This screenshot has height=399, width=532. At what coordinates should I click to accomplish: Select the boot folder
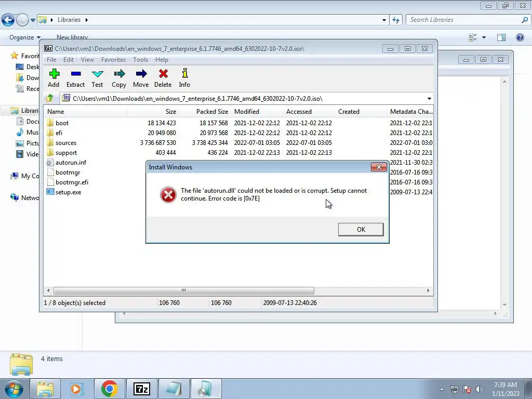62,123
